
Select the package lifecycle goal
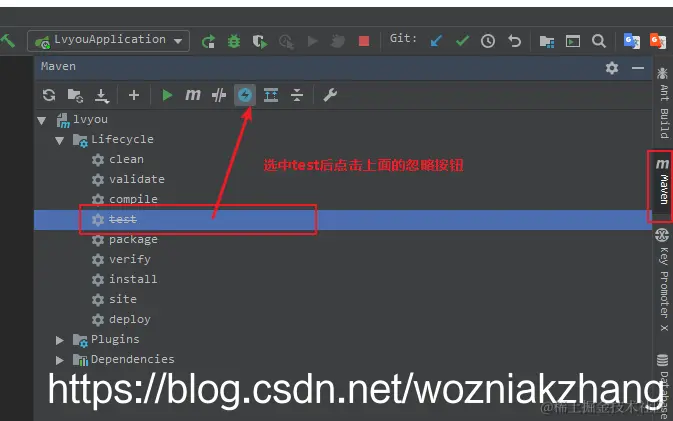point(133,239)
